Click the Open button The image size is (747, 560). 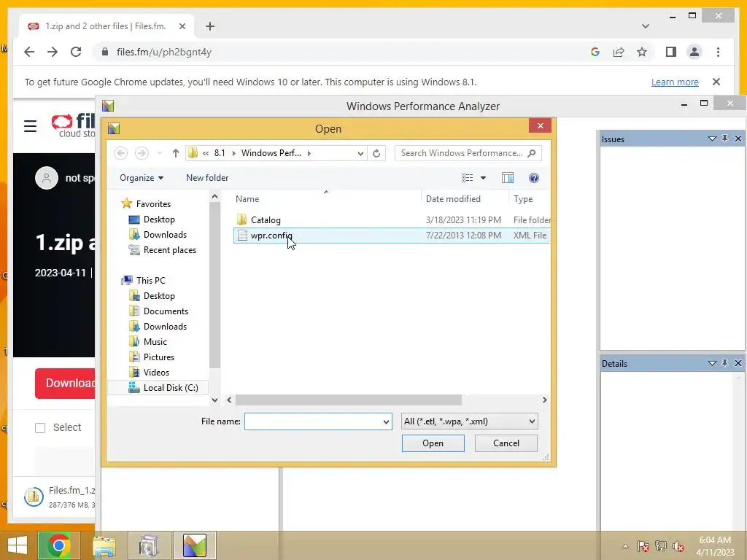tap(433, 443)
